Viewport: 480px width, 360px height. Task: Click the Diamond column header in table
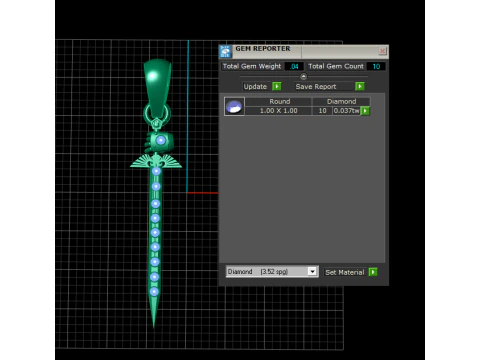(x=341, y=101)
